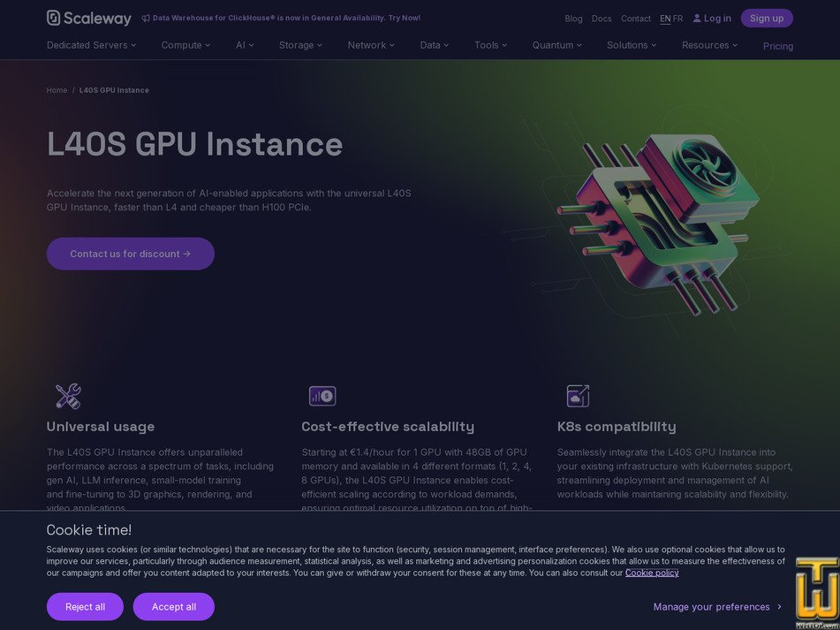The width and height of the screenshot is (840, 630).
Task: Accept all cookies
Action: tap(174, 606)
